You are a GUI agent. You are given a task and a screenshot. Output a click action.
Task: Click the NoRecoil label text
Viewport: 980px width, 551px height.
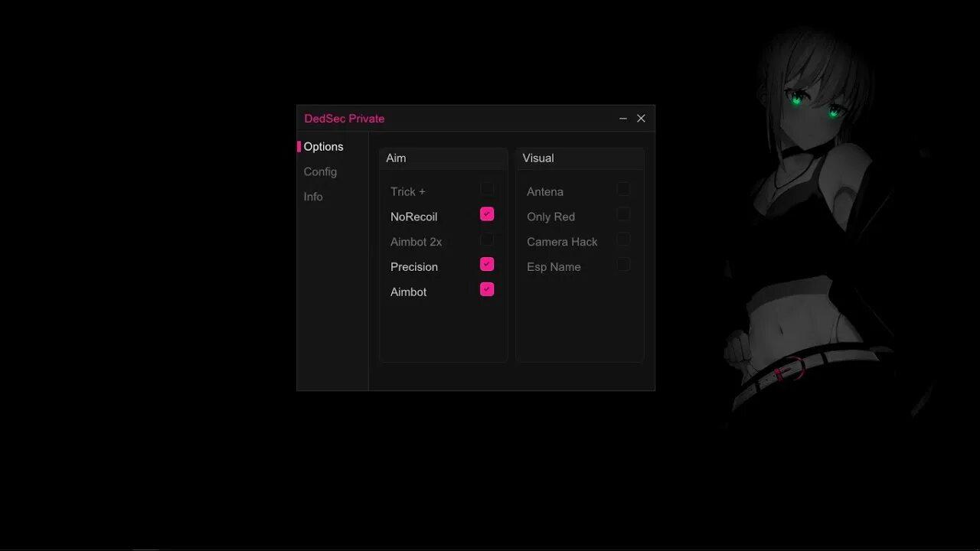click(413, 217)
